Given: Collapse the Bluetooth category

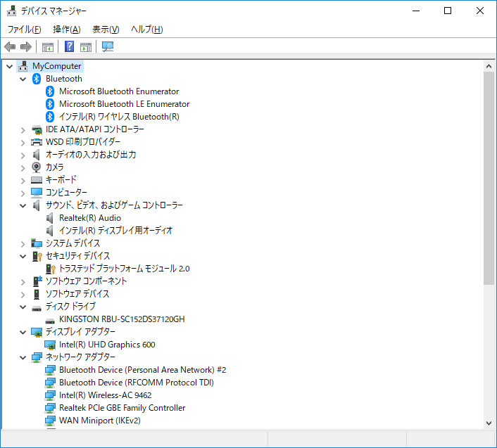Looking at the screenshot, I should [23, 79].
